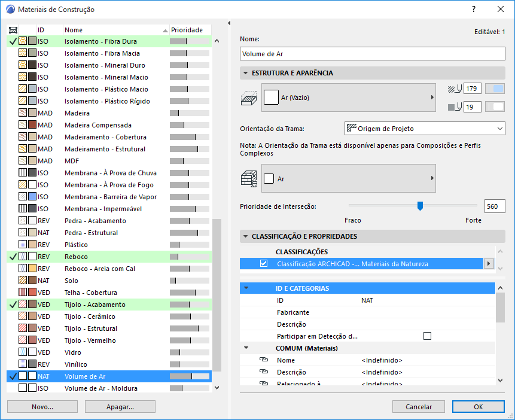This screenshot has width=515, height=420.
Task: Click material list scroll up arrow
Action: [x=217, y=41]
